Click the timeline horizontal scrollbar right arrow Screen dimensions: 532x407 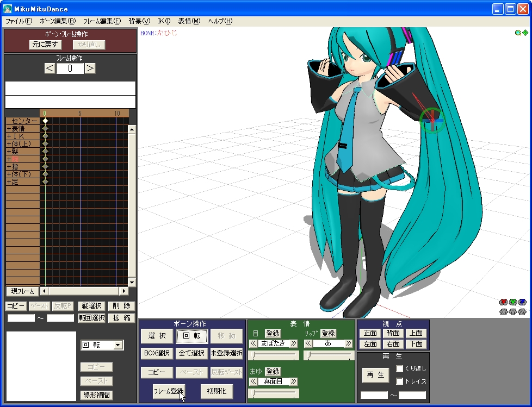coord(124,291)
